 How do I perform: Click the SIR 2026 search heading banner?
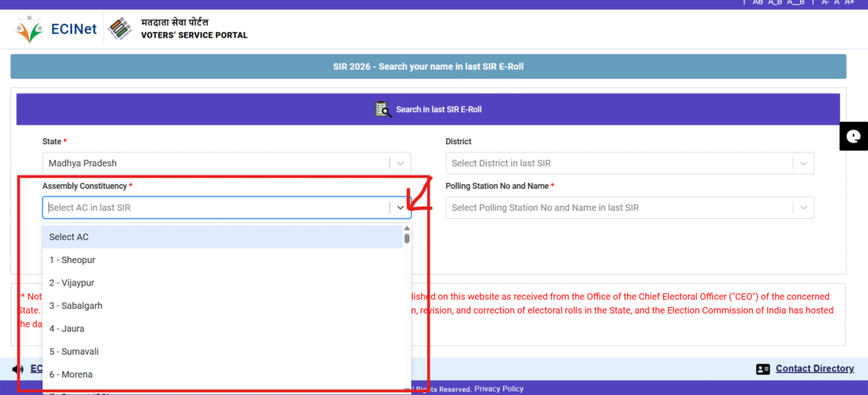pos(428,66)
